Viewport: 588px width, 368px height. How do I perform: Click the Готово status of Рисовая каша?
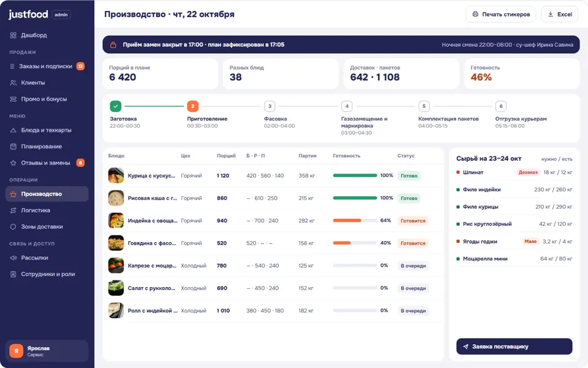[x=409, y=198]
